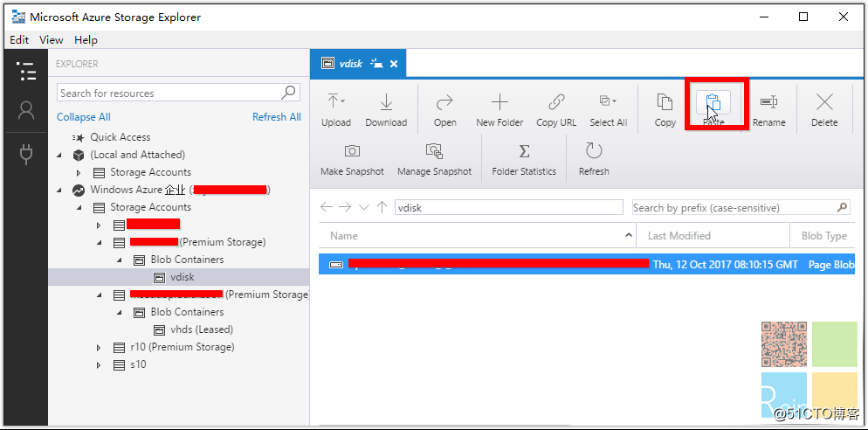Open the Help menu

(86, 40)
